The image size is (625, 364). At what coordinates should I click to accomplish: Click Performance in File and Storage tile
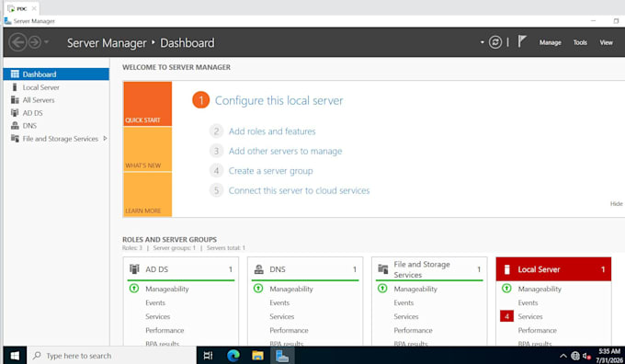coord(413,331)
